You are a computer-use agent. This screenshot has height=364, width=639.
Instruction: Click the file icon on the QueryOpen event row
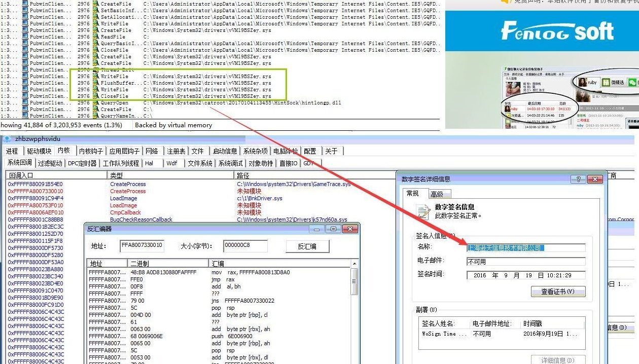point(95,103)
